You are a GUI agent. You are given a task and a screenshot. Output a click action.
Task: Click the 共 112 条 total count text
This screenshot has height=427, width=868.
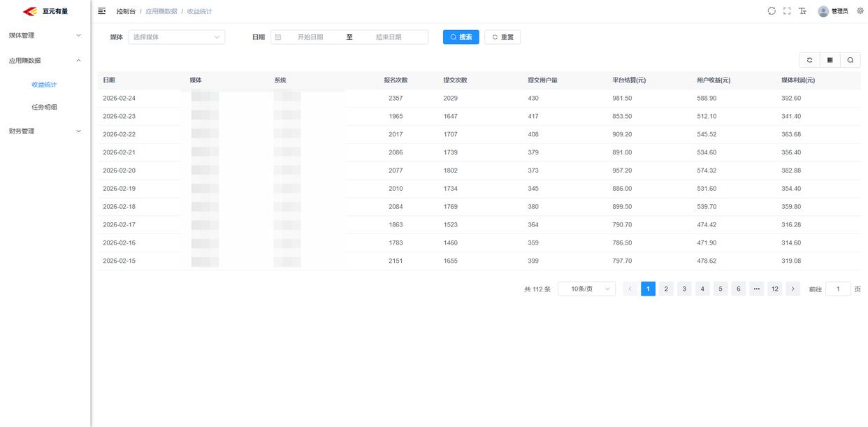point(537,289)
